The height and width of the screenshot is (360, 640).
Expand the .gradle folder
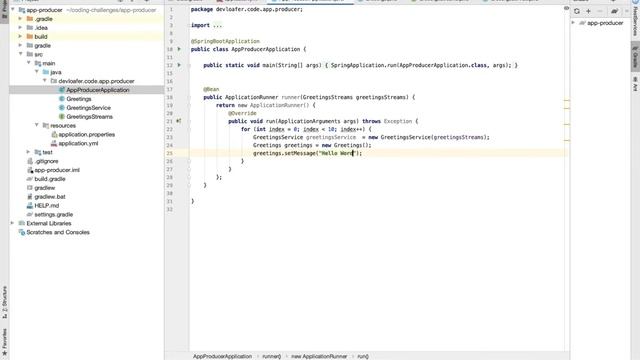[x=20, y=19]
